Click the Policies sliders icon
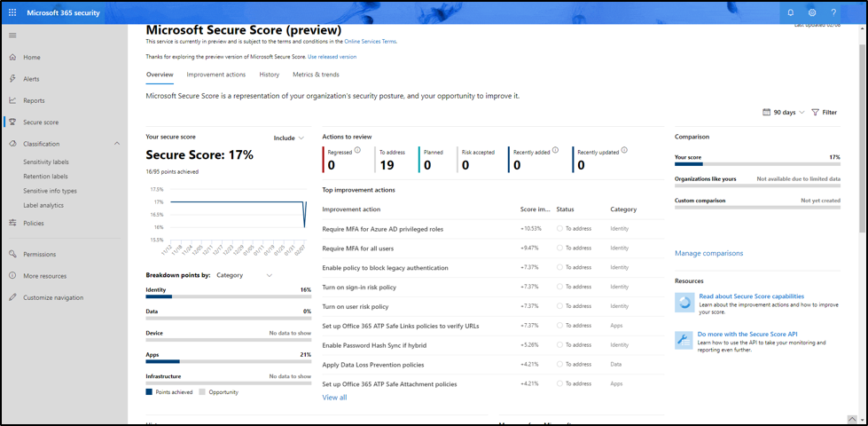 12,223
